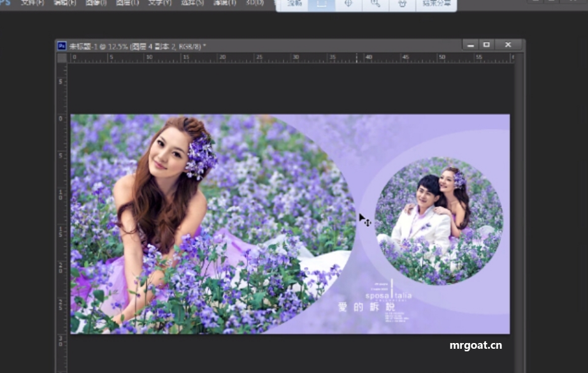Screen dimensions: 588x373
Task: Open the 文字(Y) Type menu
Action: point(159,3)
